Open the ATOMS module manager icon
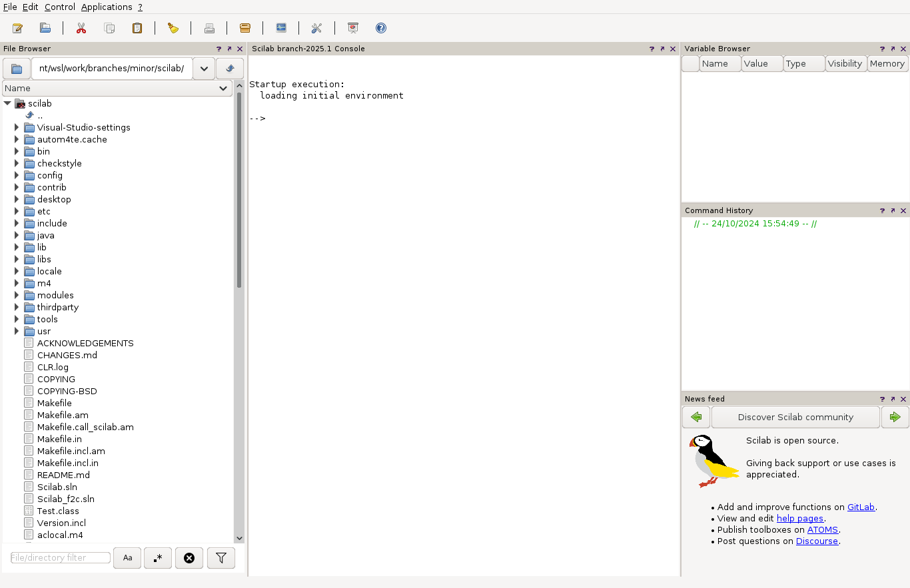 (245, 28)
